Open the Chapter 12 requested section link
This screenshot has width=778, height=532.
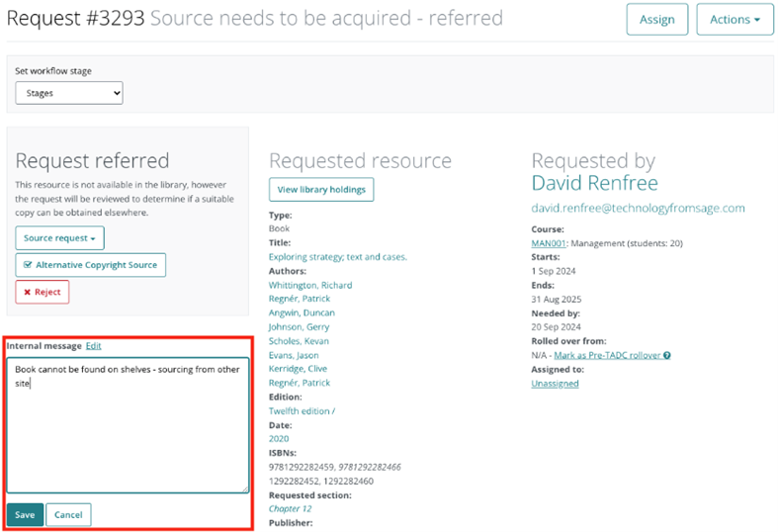click(x=290, y=508)
